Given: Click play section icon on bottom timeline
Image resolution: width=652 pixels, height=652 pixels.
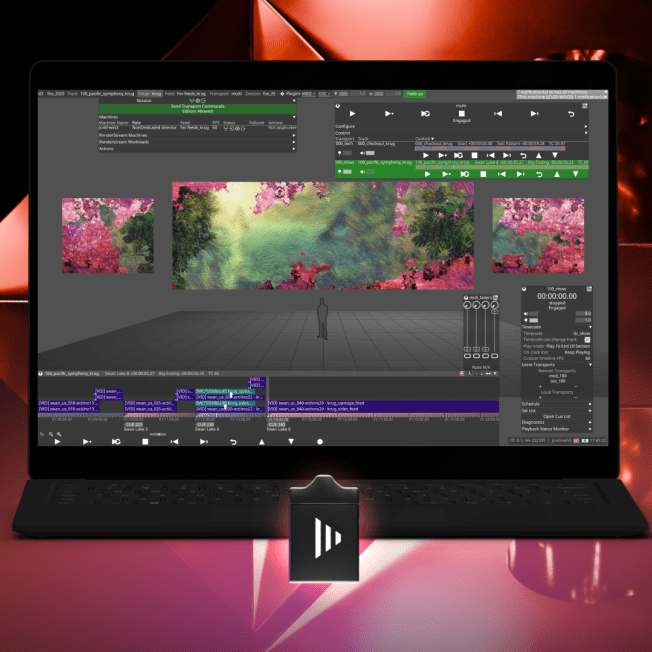Looking at the screenshot, I should [x=86, y=442].
